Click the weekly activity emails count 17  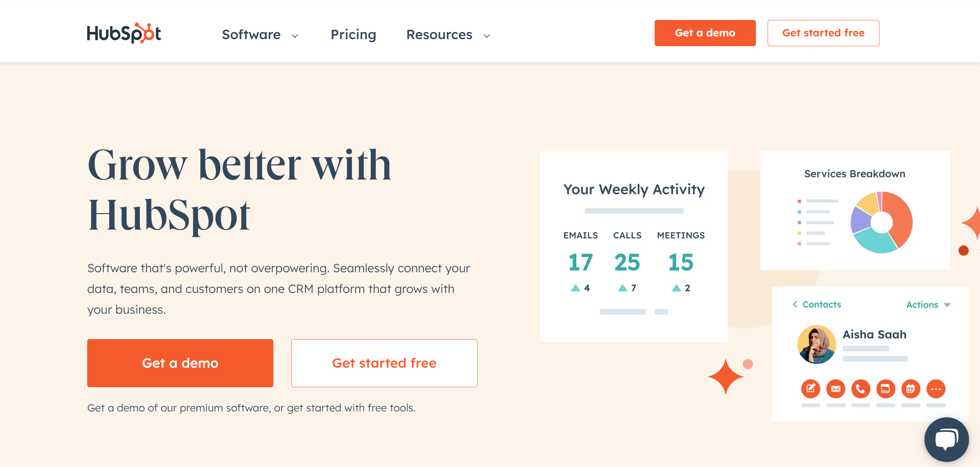pyautogui.click(x=580, y=261)
